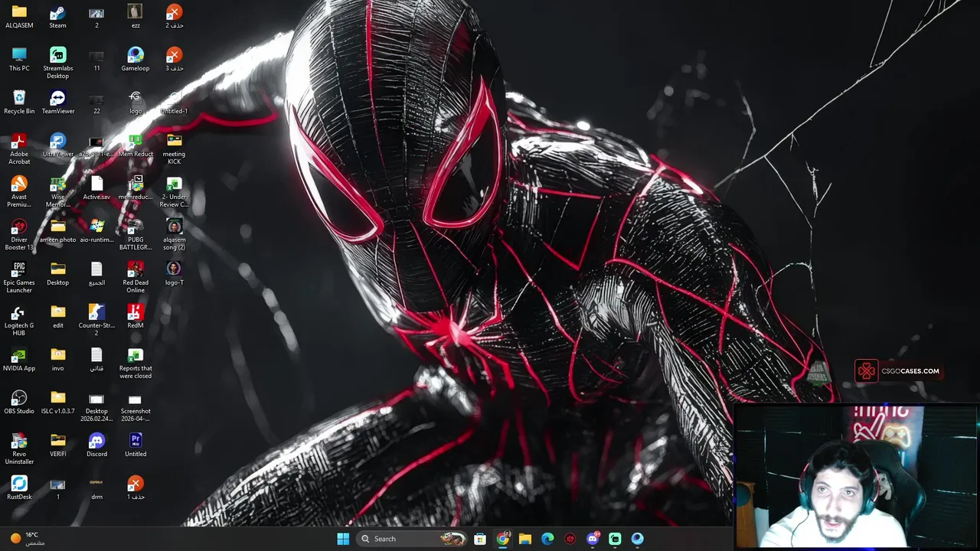Select the meeting KICK folder
This screenshot has height=551, width=980.
pyautogui.click(x=174, y=148)
